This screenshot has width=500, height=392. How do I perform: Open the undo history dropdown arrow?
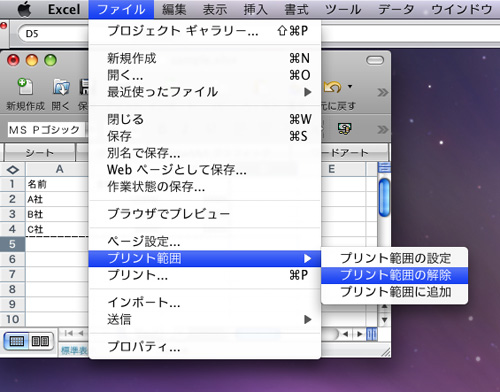pos(350,87)
